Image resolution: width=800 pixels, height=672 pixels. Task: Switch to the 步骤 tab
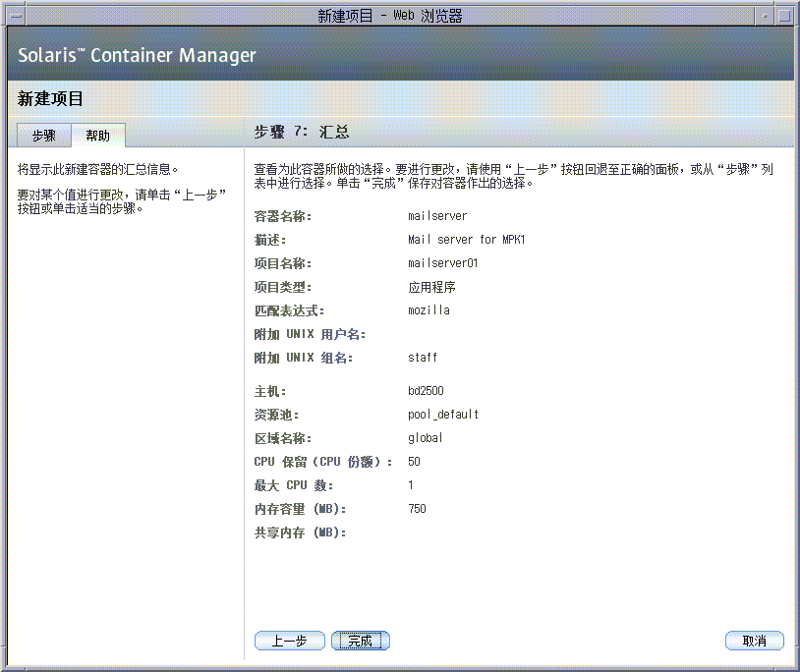[x=44, y=136]
